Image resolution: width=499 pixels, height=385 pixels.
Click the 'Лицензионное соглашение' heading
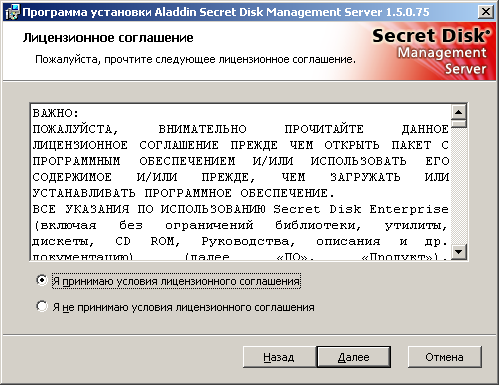[108, 38]
